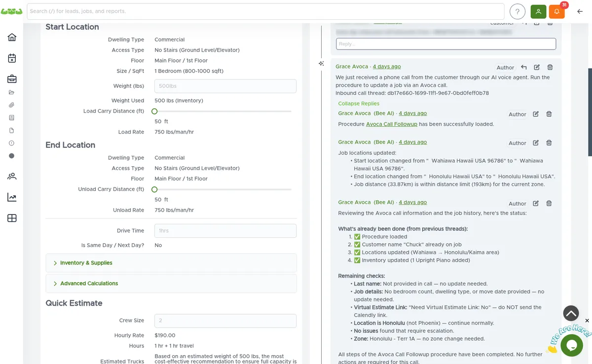Open the analytics chart icon in the sidebar
Viewport: 592px width, 364px height.
coord(11,197)
